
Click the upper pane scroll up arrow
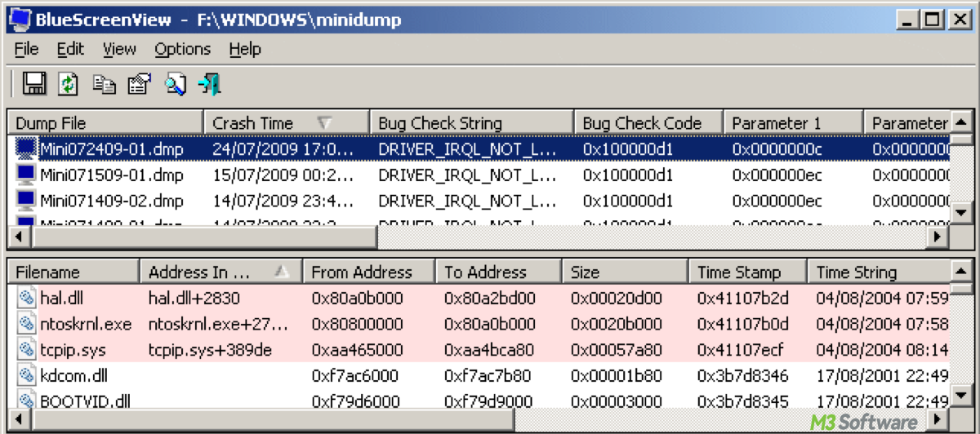tap(962, 122)
